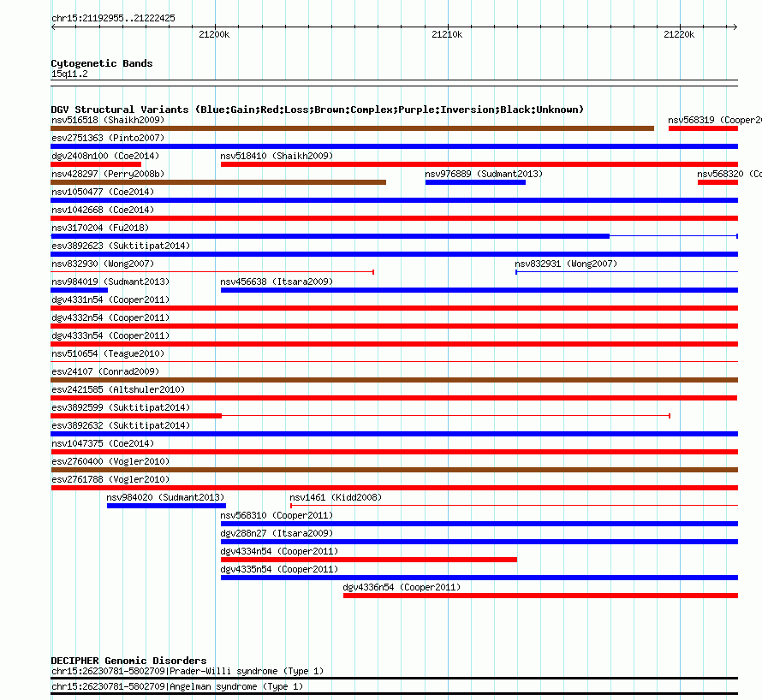762x700 pixels.
Task: Open the nsv984020 (Sudmant2013) label
Action: pos(165,497)
